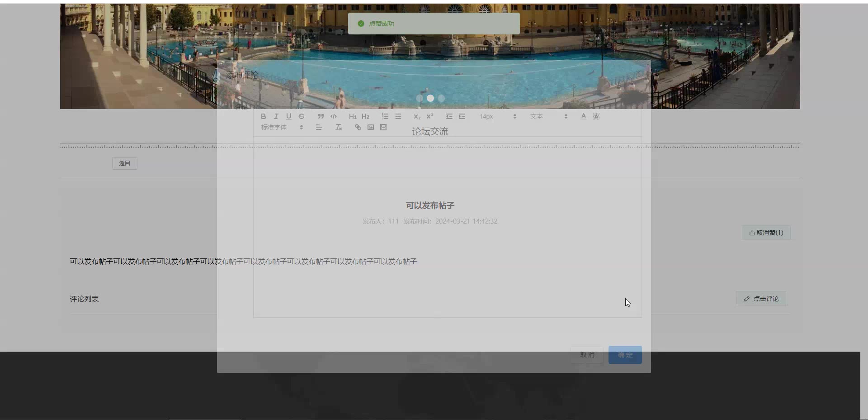Click the 点赞成功 success notification
This screenshot has height=420, width=868.
pos(434,24)
